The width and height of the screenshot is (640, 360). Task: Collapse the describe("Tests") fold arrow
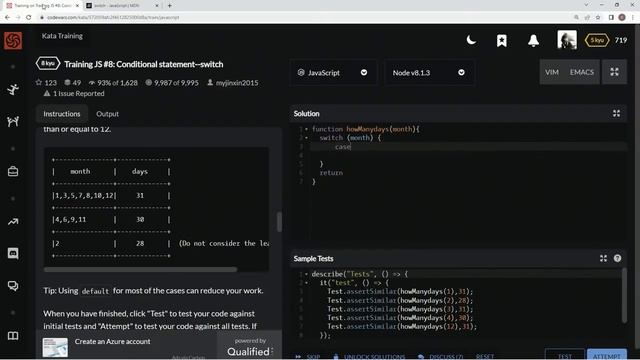[x=307, y=274]
